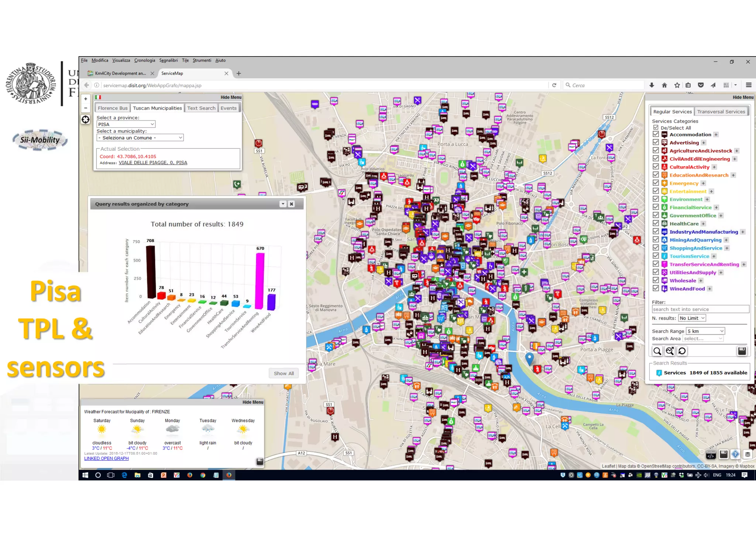Zoom in the map with the plus button
Viewport: 756px width, 535px height.
(x=86, y=99)
